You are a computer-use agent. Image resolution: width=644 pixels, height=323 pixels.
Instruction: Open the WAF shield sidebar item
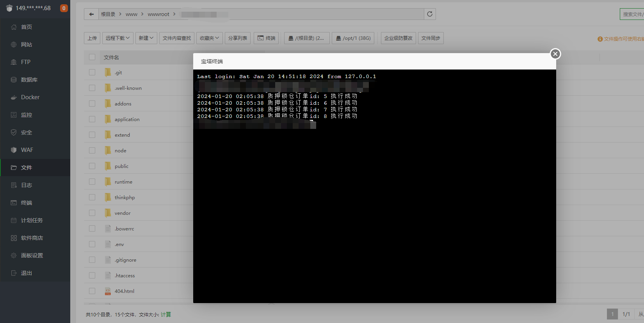point(27,150)
